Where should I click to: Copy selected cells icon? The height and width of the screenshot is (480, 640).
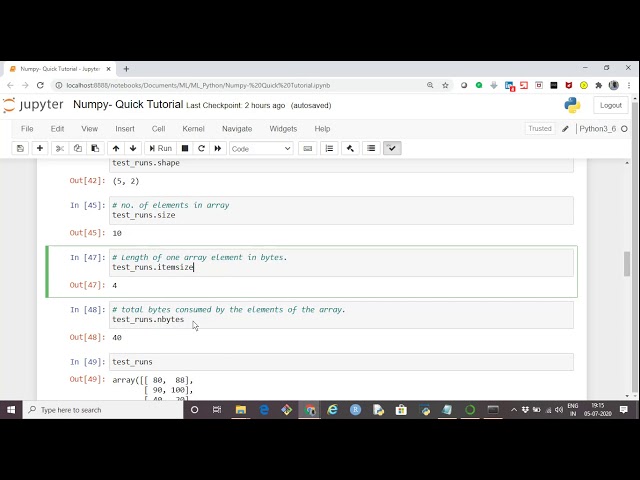point(78,148)
